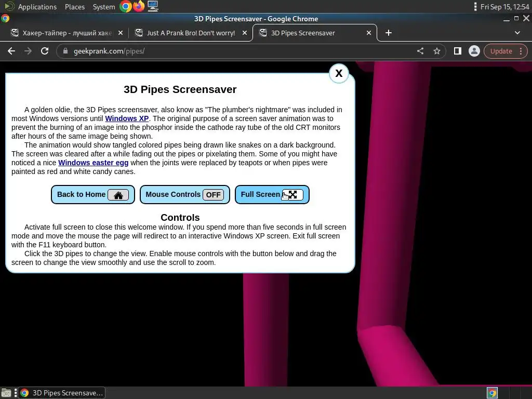Expand the tab search chevron
Viewport: 532px width, 399px height.
point(517,33)
